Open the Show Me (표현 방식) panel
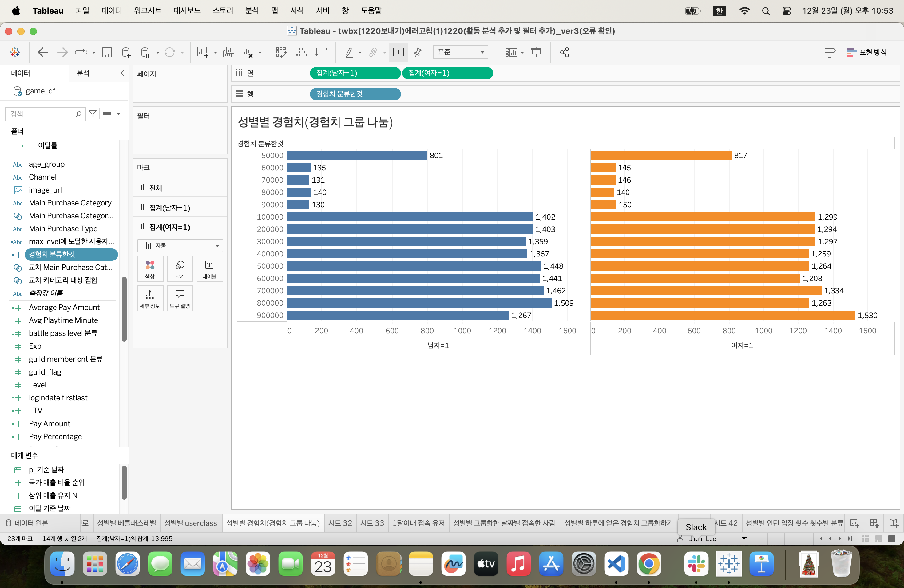904x588 pixels. (866, 52)
